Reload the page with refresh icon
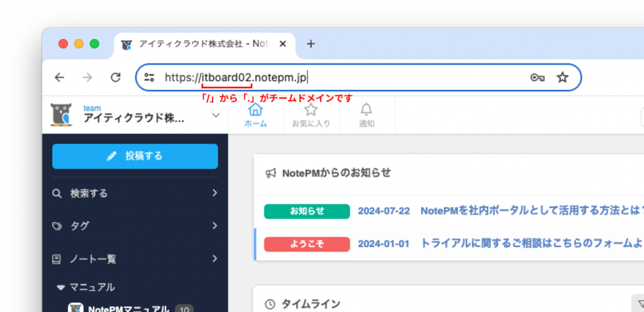The width and height of the screenshot is (644, 312). 116,77
